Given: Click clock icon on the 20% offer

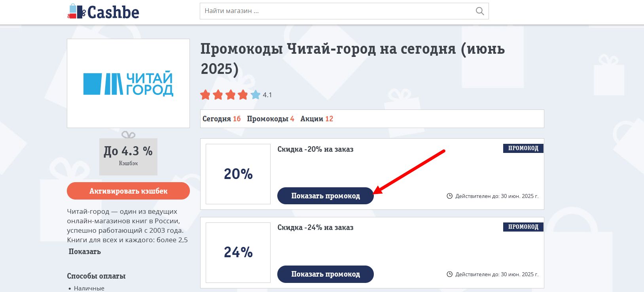Looking at the screenshot, I should coord(449,196).
